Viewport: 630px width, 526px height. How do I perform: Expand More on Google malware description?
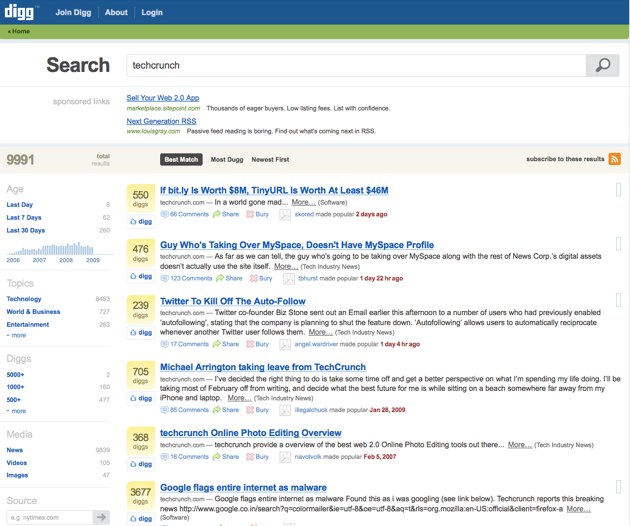point(578,509)
